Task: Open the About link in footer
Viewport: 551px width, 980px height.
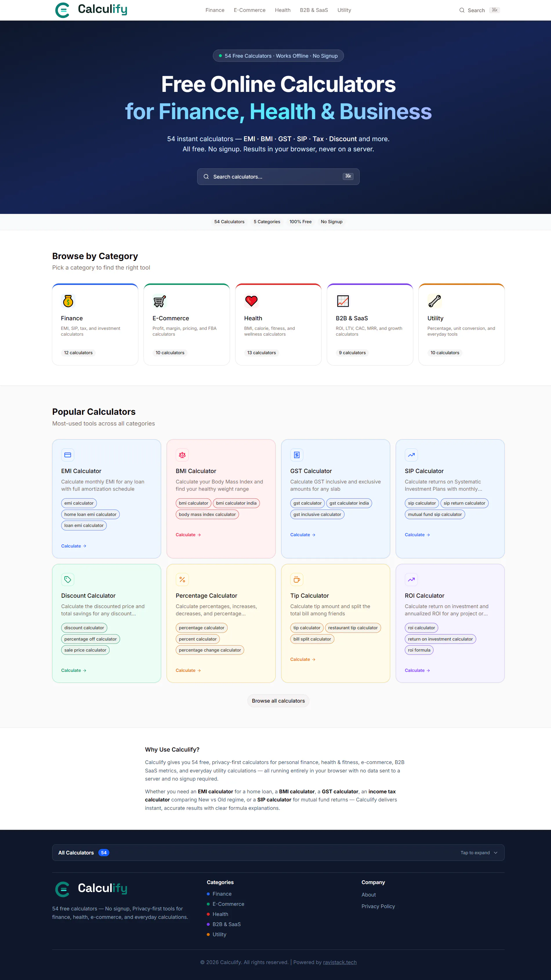Action: (x=369, y=895)
